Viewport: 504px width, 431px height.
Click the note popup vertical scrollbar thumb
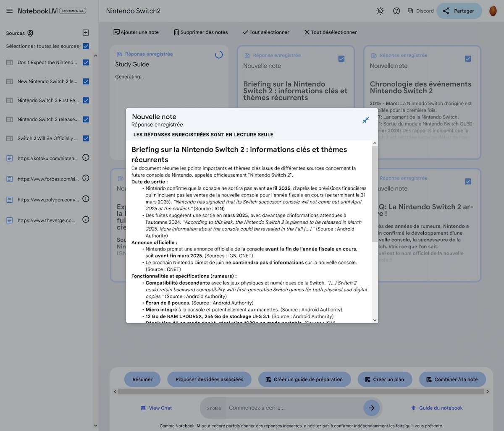click(375, 193)
